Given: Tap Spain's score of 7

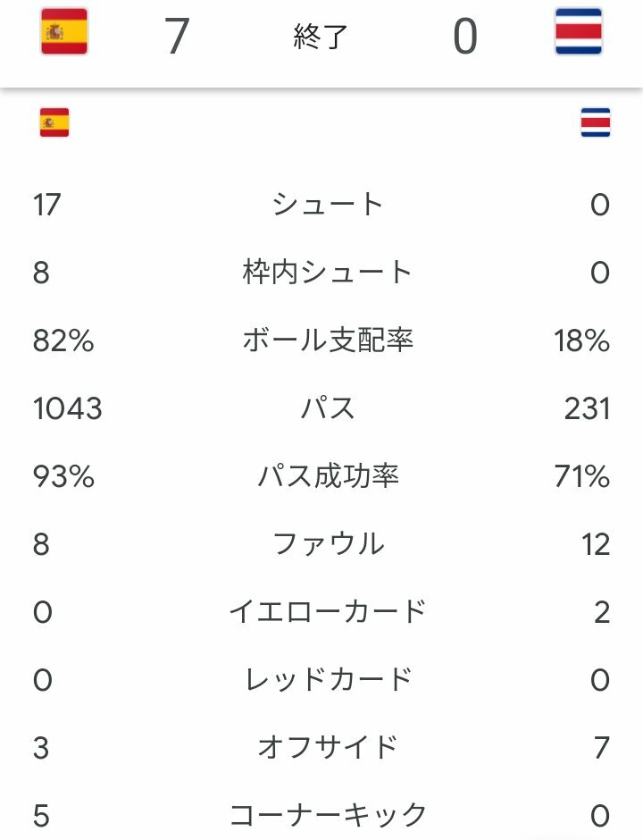Looking at the screenshot, I should coord(177,36).
